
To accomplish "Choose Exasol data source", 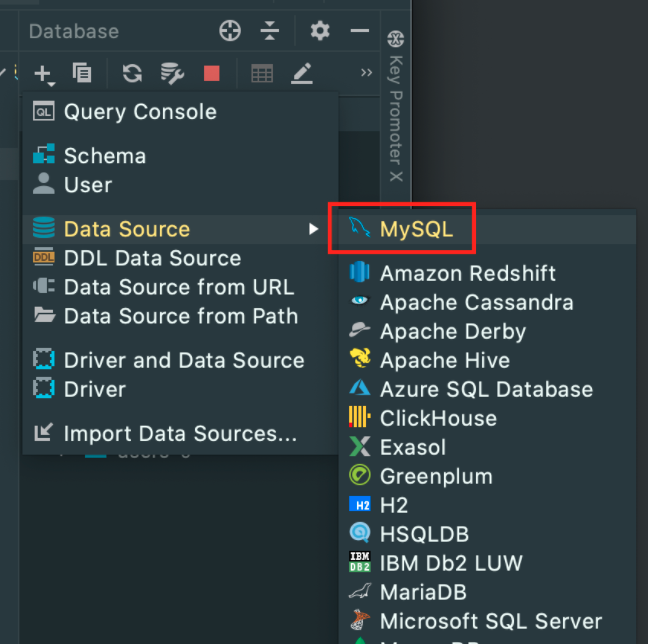I will 488,447.
